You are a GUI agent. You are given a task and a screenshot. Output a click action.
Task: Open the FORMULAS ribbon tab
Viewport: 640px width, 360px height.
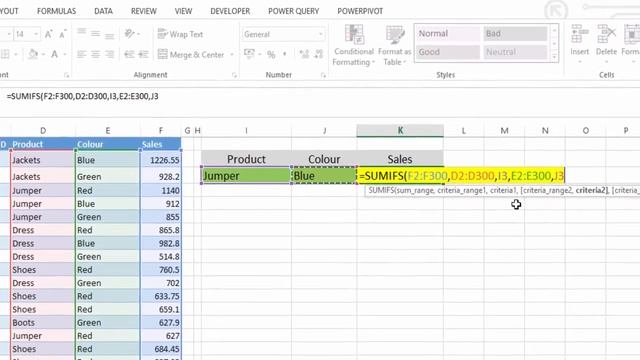coord(56,11)
